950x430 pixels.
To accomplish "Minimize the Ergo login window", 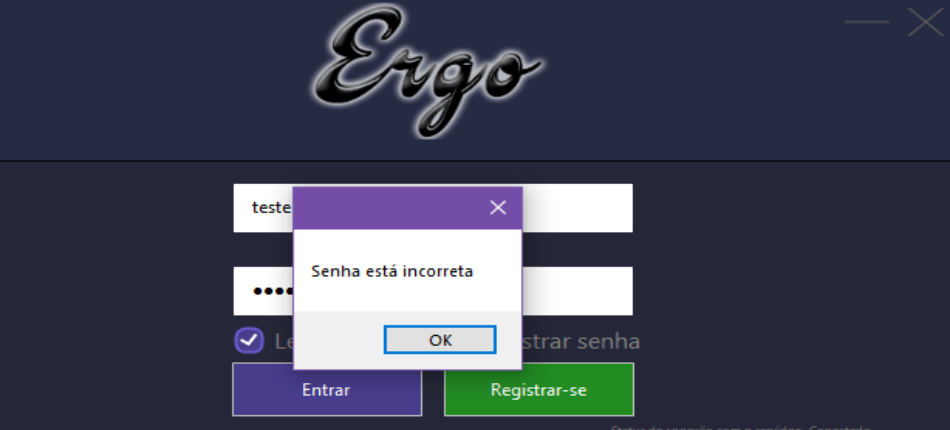I will 867,22.
